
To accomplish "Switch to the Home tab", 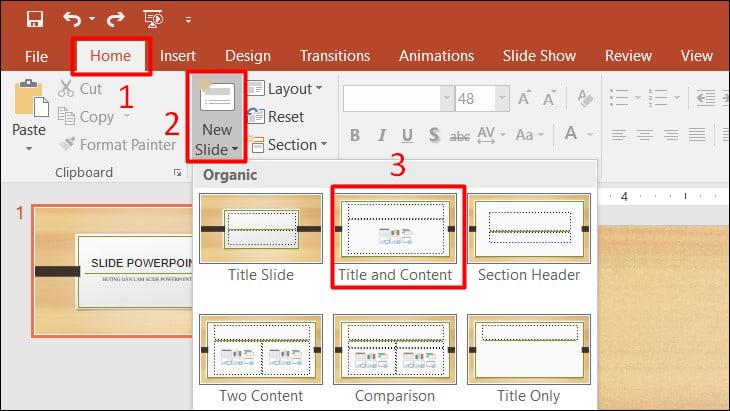I will coord(110,56).
